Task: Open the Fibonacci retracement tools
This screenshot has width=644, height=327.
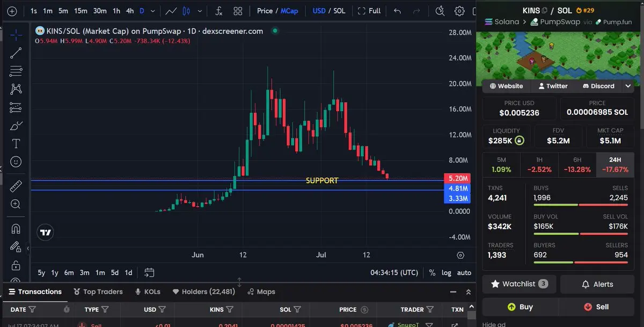Action: [16, 71]
